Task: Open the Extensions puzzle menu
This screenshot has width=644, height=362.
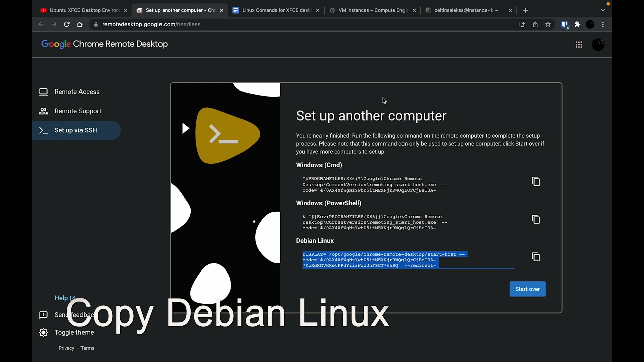Action: tap(577, 24)
